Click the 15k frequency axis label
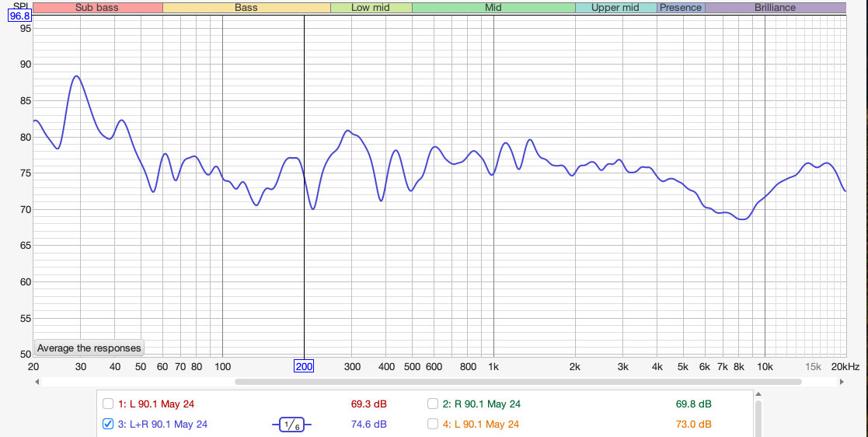 pos(813,366)
